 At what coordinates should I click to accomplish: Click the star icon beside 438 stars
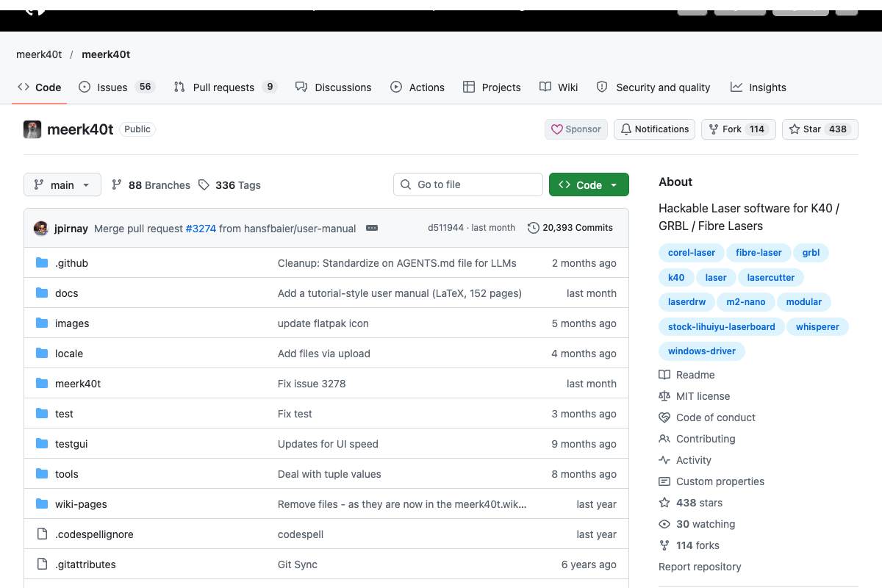(664, 503)
